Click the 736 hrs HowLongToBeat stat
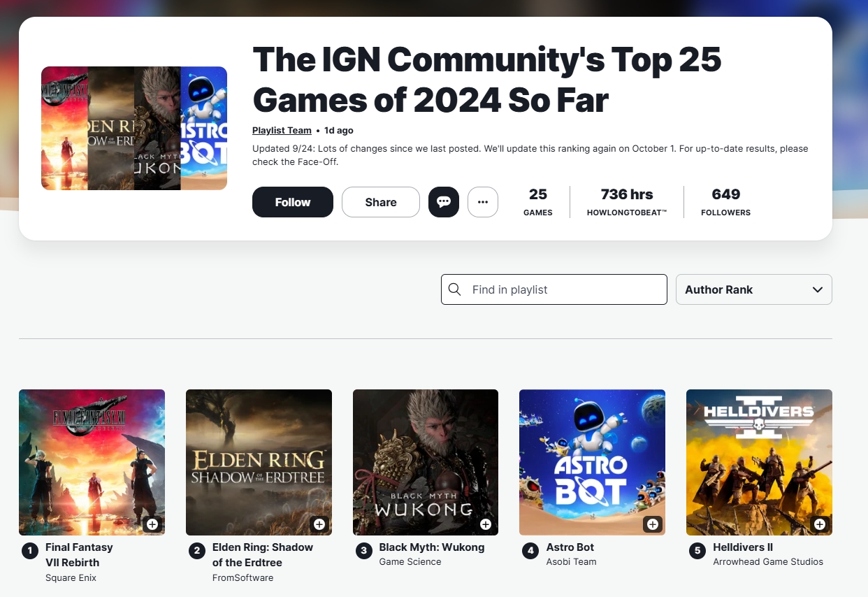 point(627,202)
